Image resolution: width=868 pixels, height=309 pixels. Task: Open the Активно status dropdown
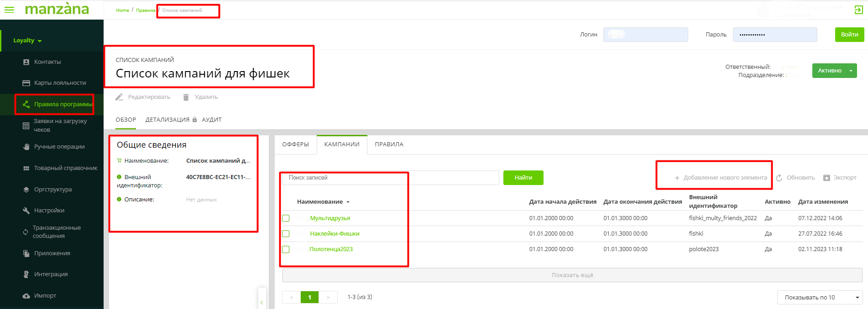point(851,71)
